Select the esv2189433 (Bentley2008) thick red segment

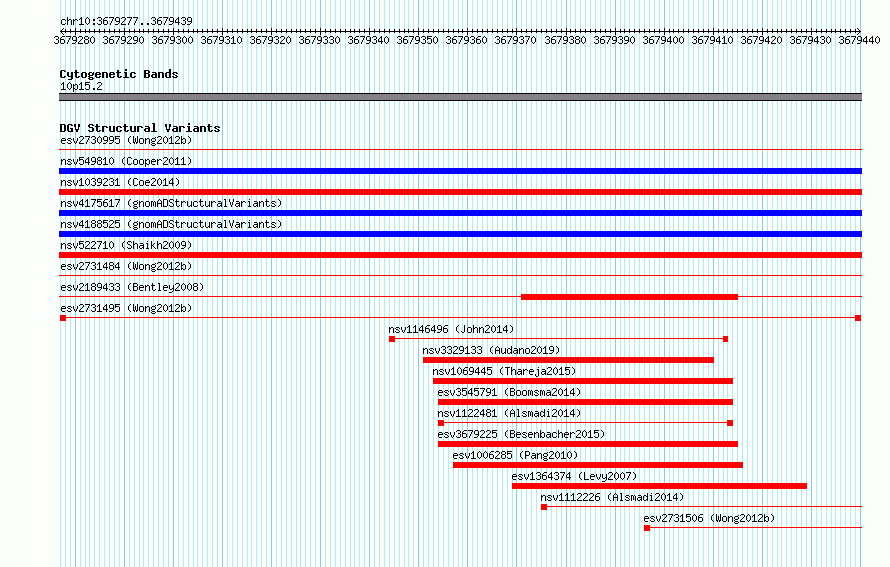(629, 297)
